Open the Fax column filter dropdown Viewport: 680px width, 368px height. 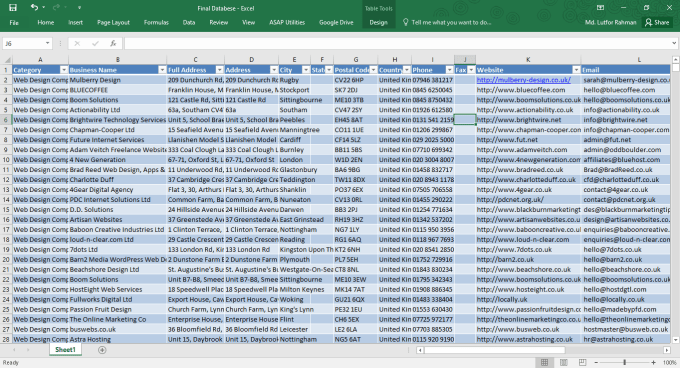point(471,70)
